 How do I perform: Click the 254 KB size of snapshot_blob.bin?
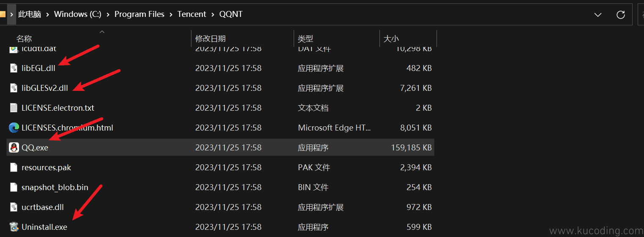419,187
